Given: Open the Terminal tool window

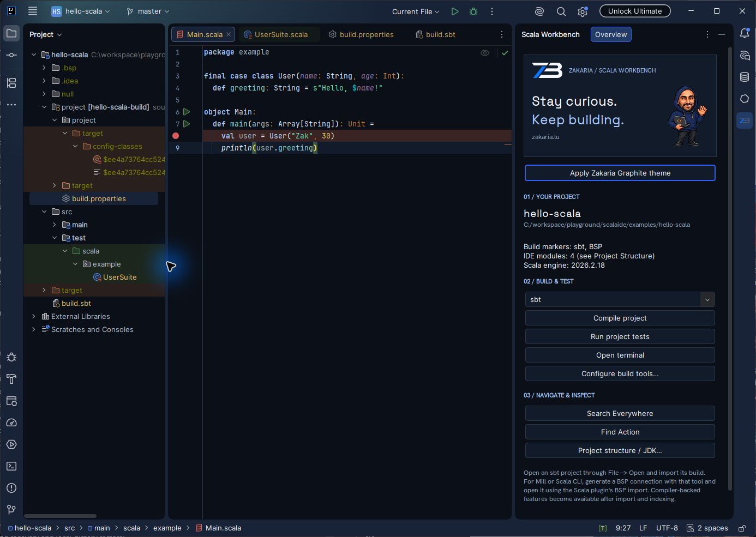Looking at the screenshot, I should (11, 466).
